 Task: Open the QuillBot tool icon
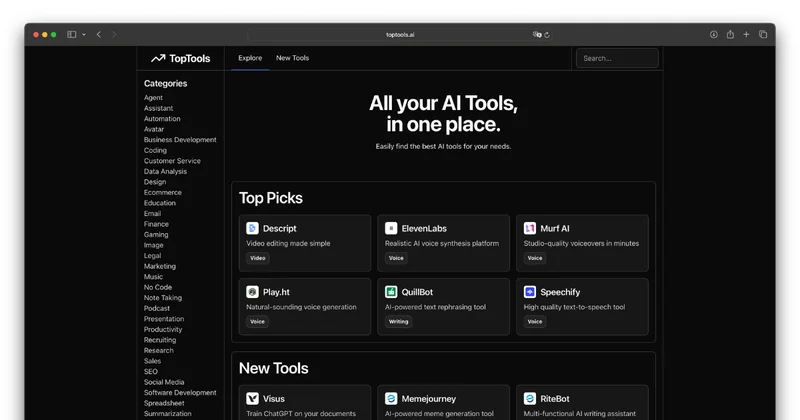click(x=391, y=292)
